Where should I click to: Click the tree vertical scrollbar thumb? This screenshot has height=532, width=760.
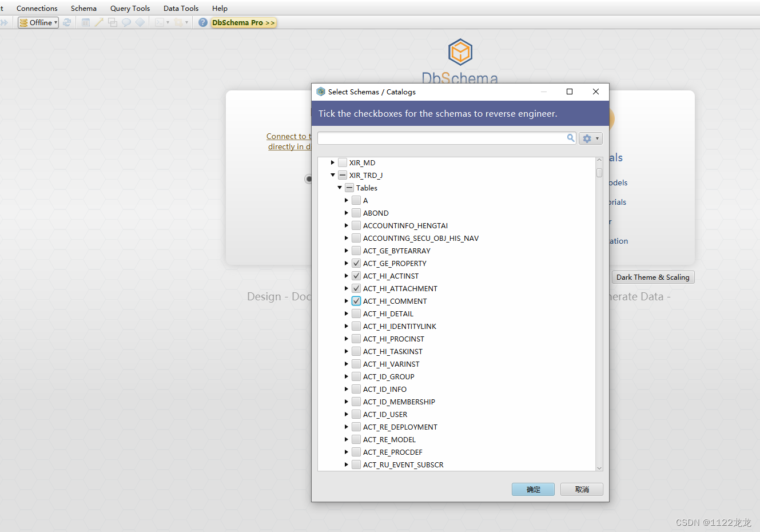[599, 172]
